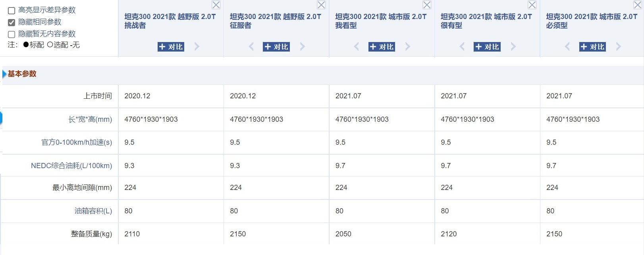Enable 高亮显示差异参数 checkbox
Screen dimensions: 644x255
point(12,11)
